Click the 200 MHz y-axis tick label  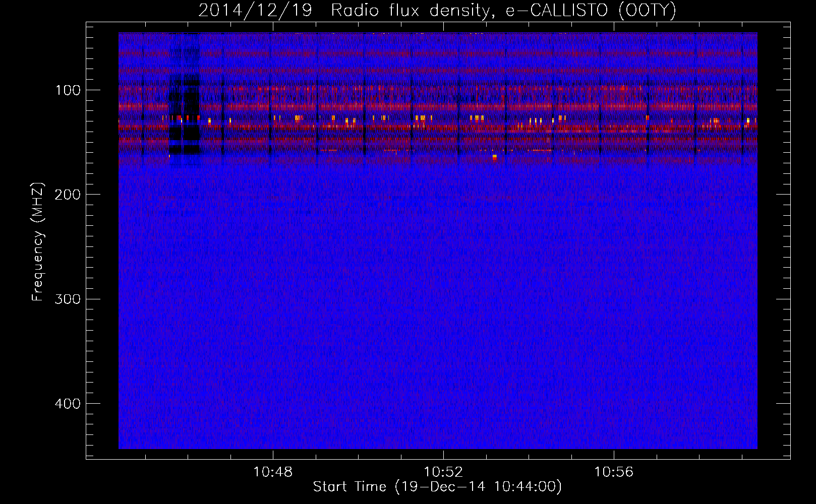[68, 195]
